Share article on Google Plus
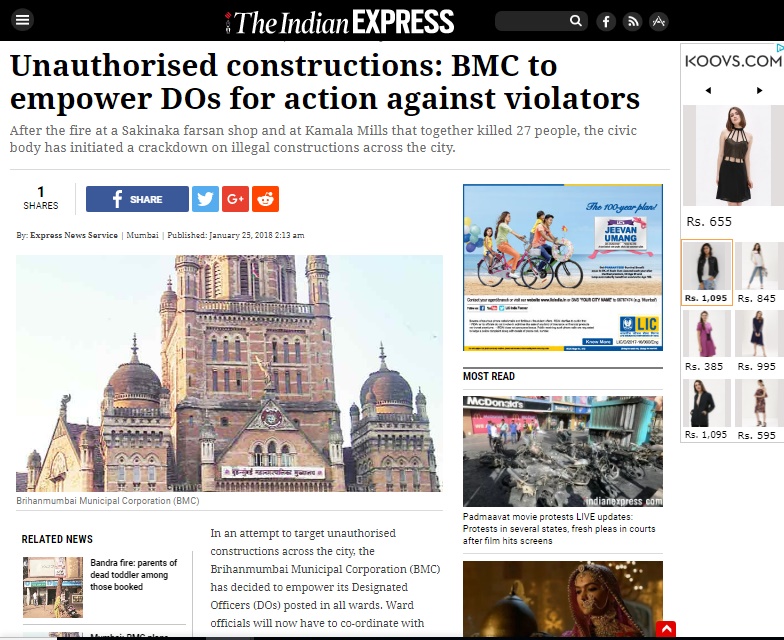The height and width of the screenshot is (640, 784). 236,199
